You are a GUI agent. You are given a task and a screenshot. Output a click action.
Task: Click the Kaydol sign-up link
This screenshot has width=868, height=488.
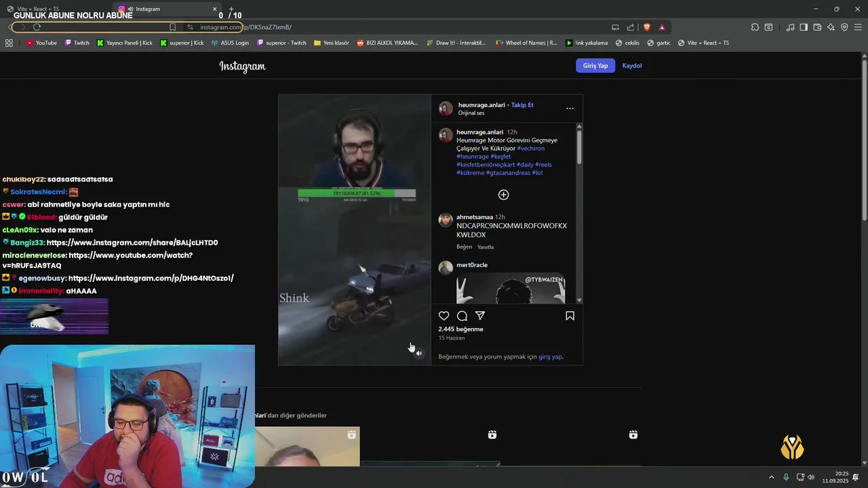(632, 66)
